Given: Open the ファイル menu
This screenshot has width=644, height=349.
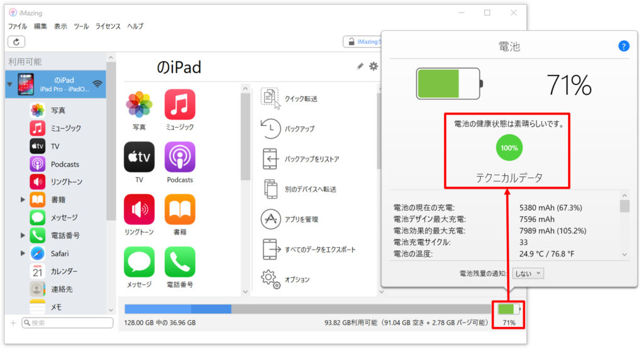Looking at the screenshot, I should tap(17, 26).
